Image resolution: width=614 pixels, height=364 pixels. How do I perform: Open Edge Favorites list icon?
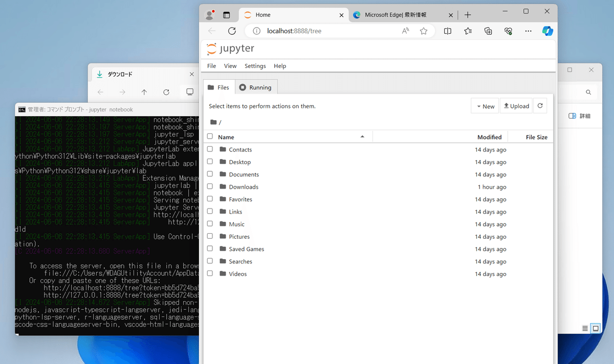pos(468,31)
